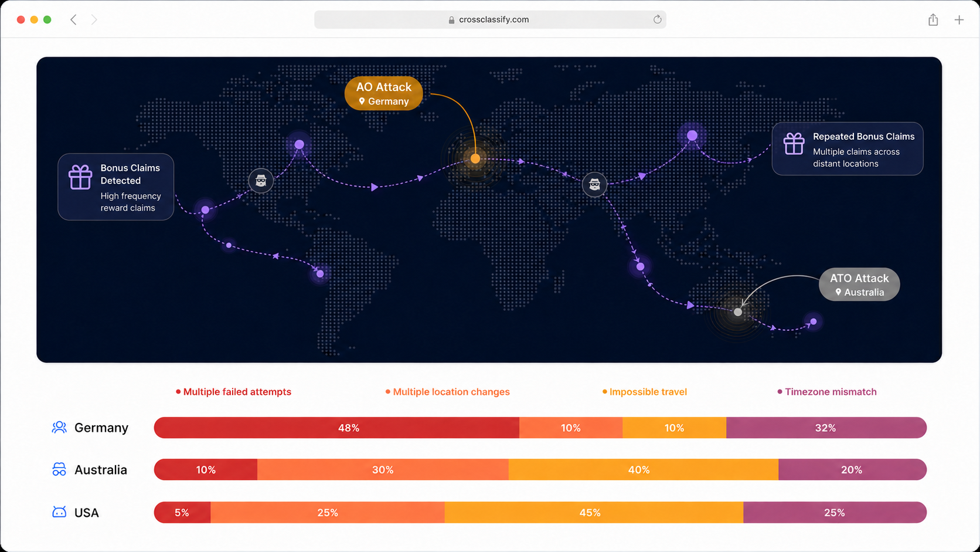Click USA's 5% red bar segment
Viewport: 980px width, 552px height.
182,512
